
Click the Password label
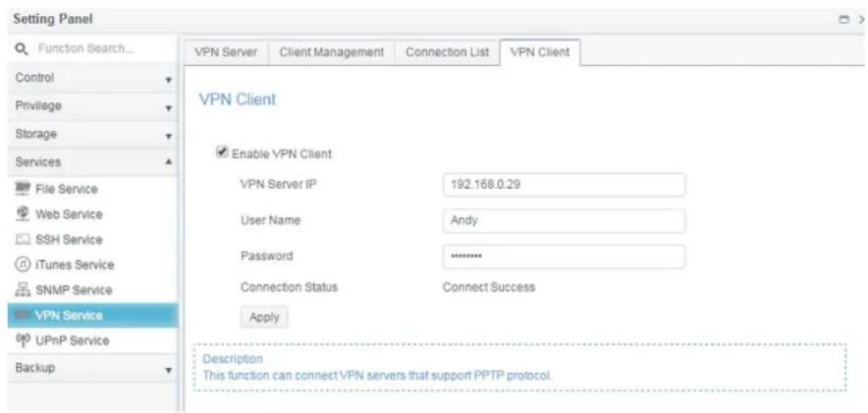click(x=267, y=256)
